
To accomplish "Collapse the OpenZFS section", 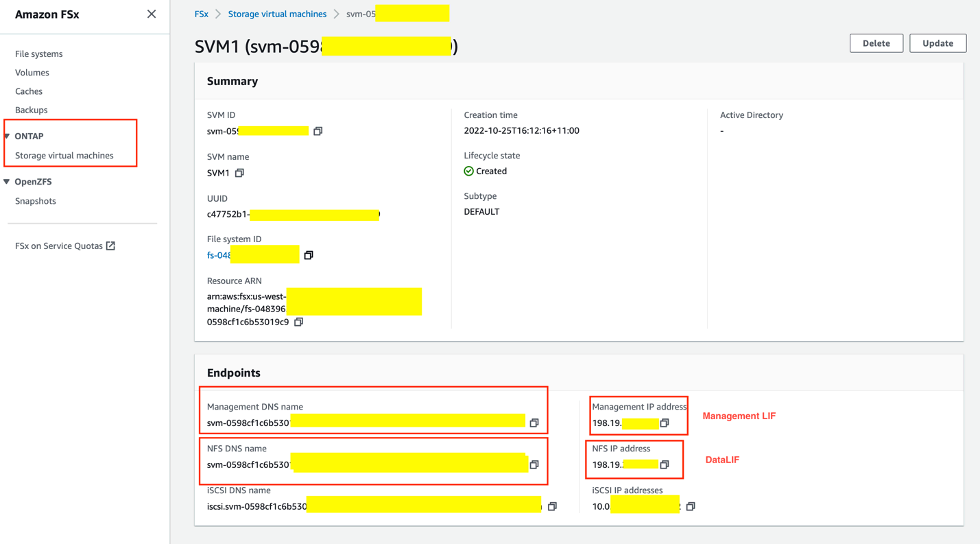I will (7, 182).
